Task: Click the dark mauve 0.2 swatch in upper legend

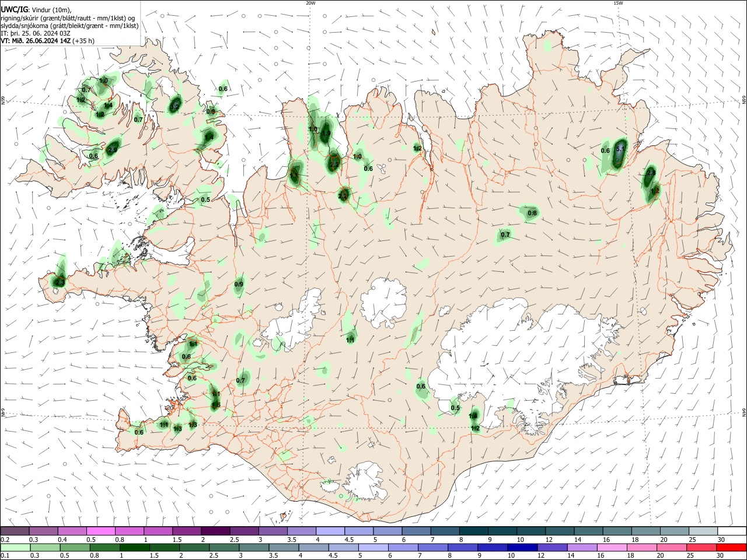Action: click(x=15, y=531)
